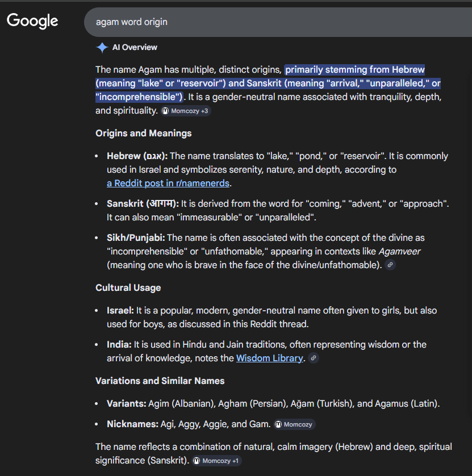Click the search box containing "agam word origin"
Viewport: 472px width, 476px height.
tap(273, 22)
